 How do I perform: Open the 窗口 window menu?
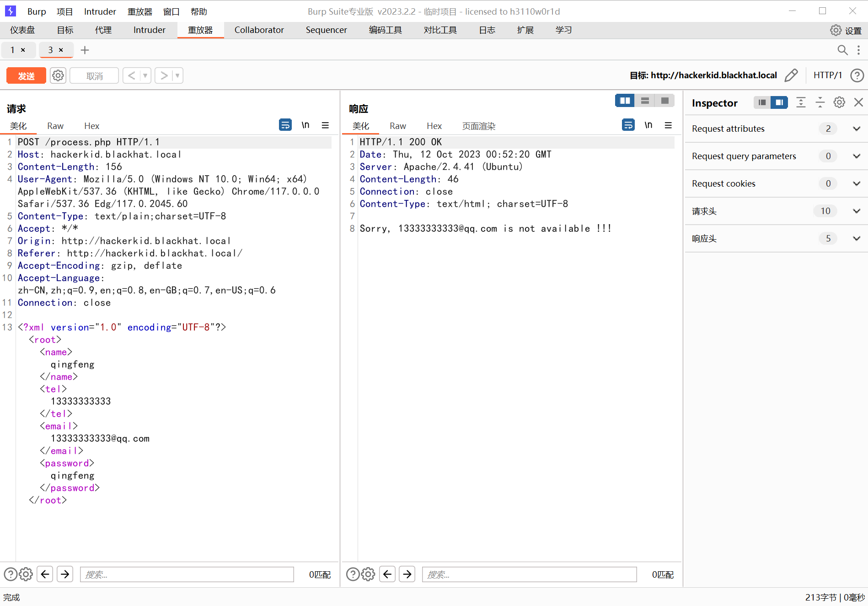pyautogui.click(x=171, y=11)
